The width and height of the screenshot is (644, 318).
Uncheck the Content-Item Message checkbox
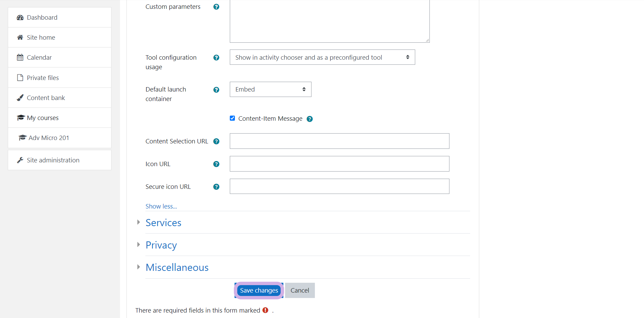232,118
